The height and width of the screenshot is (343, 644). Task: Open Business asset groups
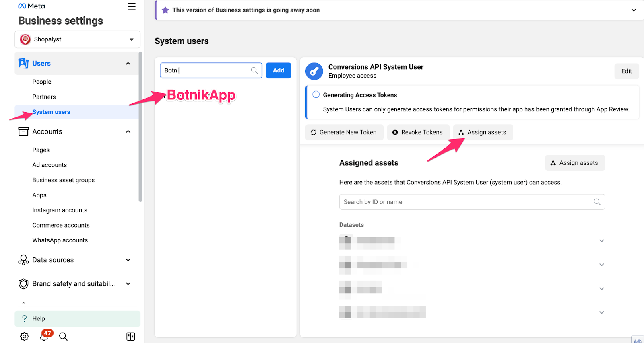64,180
